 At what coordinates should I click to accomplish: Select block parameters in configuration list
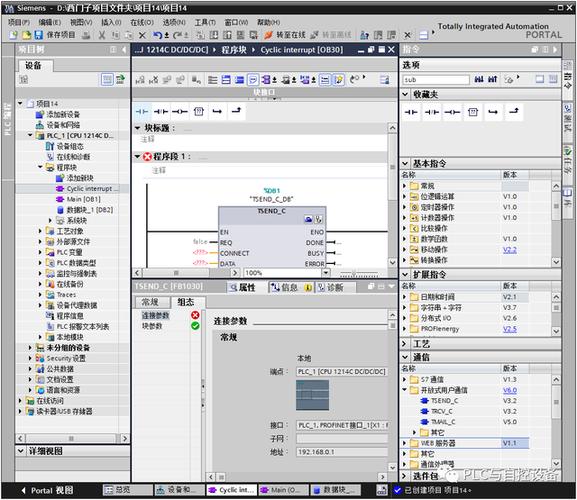[152, 326]
